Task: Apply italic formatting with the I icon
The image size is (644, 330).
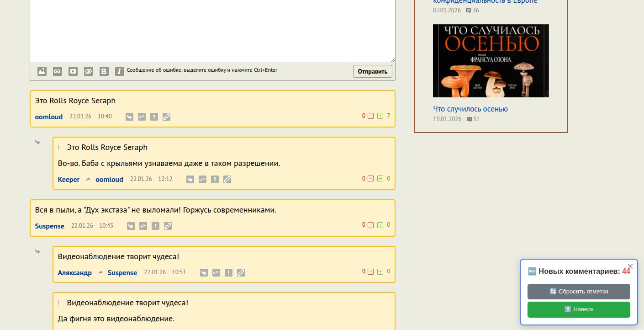Action: click(120, 71)
